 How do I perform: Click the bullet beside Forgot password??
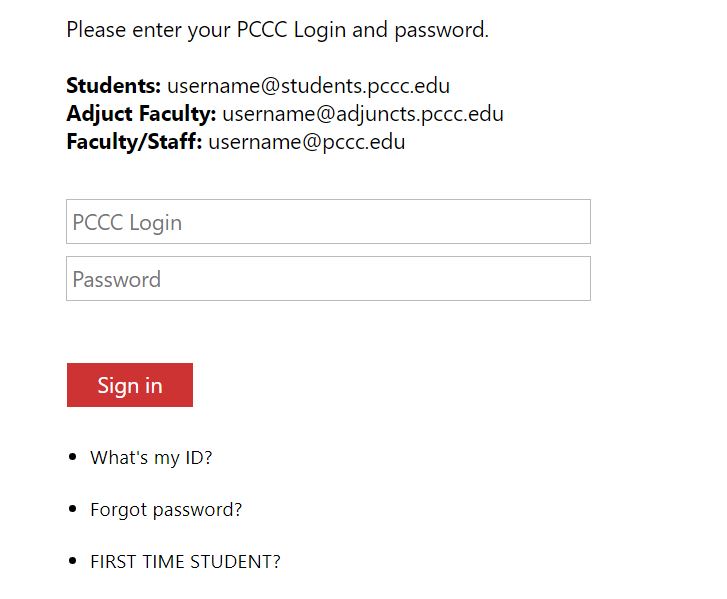coord(72,509)
